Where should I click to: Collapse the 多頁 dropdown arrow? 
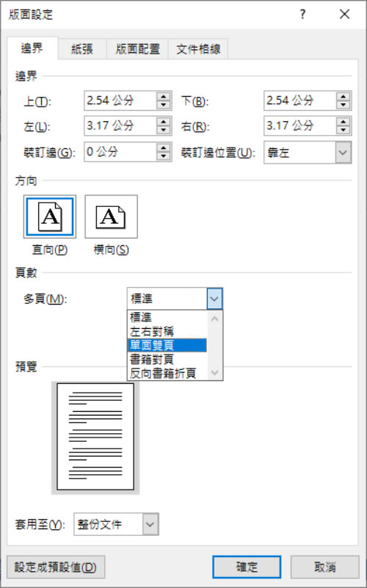click(214, 299)
